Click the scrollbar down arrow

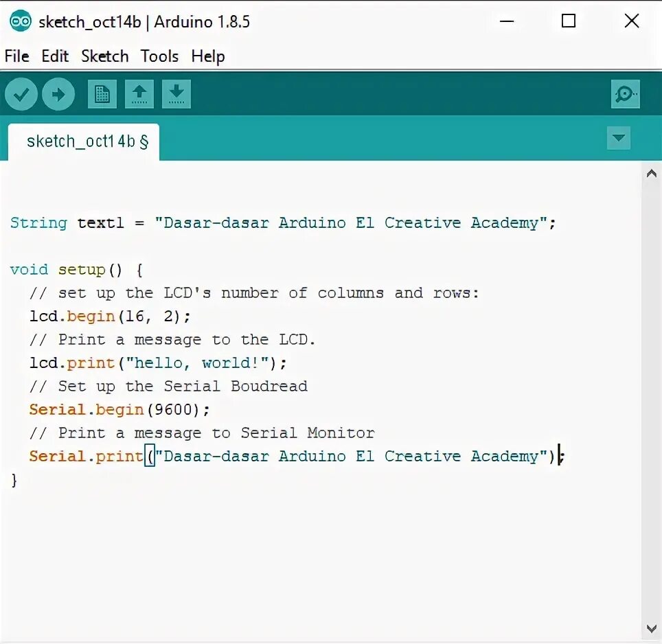652,628
